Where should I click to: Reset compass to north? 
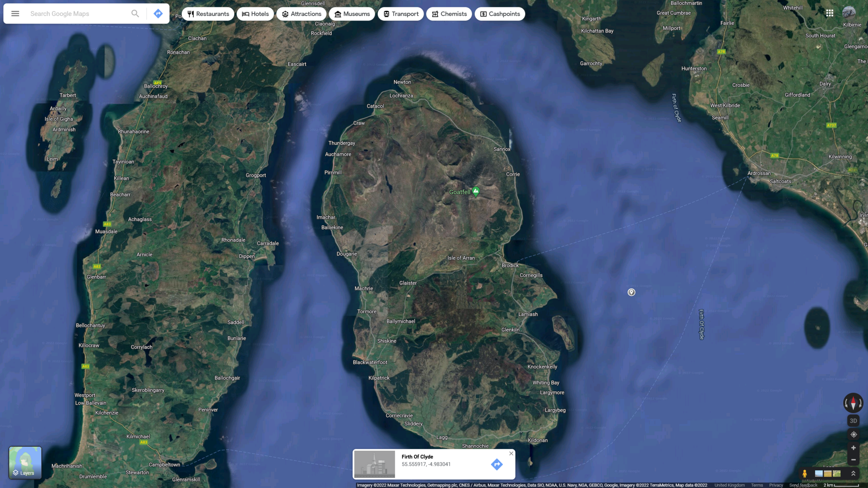click(853, 403)
